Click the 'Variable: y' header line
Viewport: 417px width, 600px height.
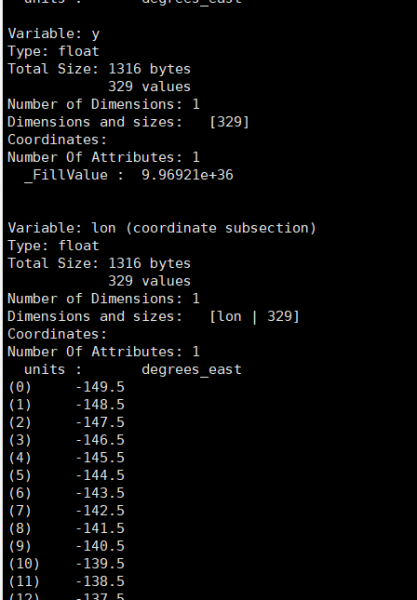tap(54, 34)
